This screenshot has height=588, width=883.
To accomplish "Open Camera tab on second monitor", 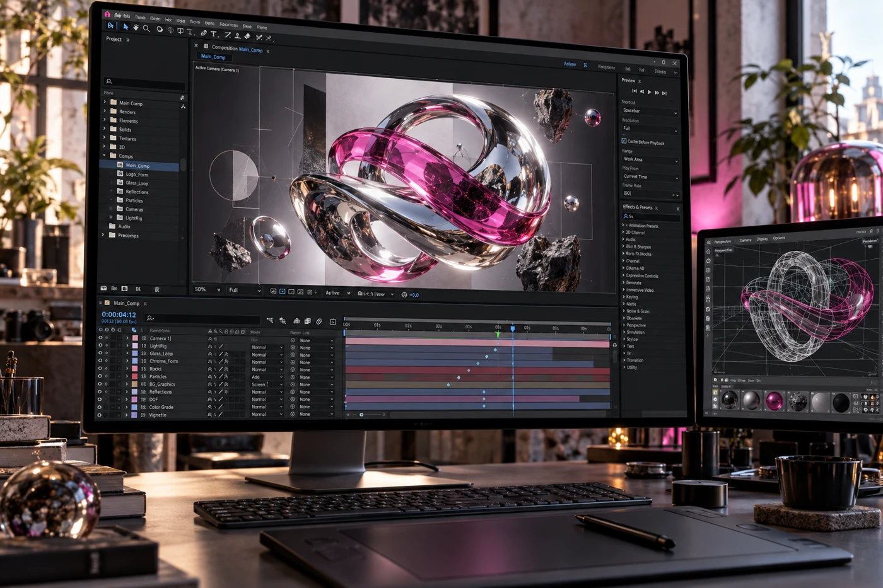I will click(x=746, y=240).
